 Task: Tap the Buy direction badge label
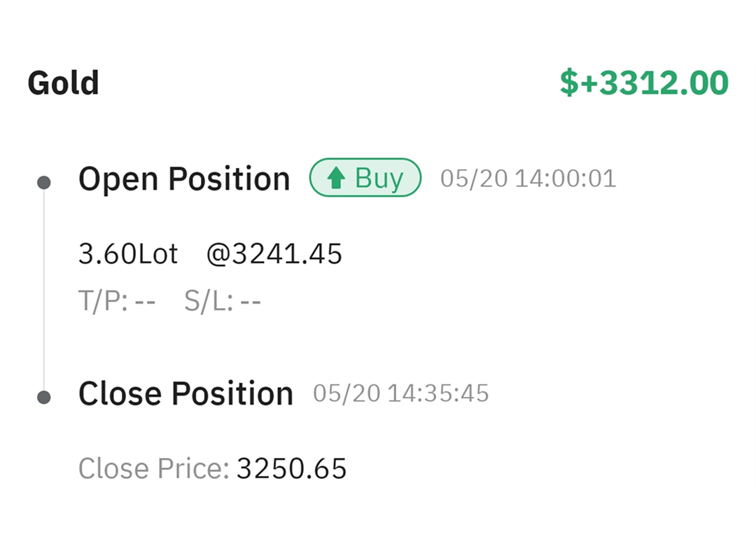click(379, 179)
